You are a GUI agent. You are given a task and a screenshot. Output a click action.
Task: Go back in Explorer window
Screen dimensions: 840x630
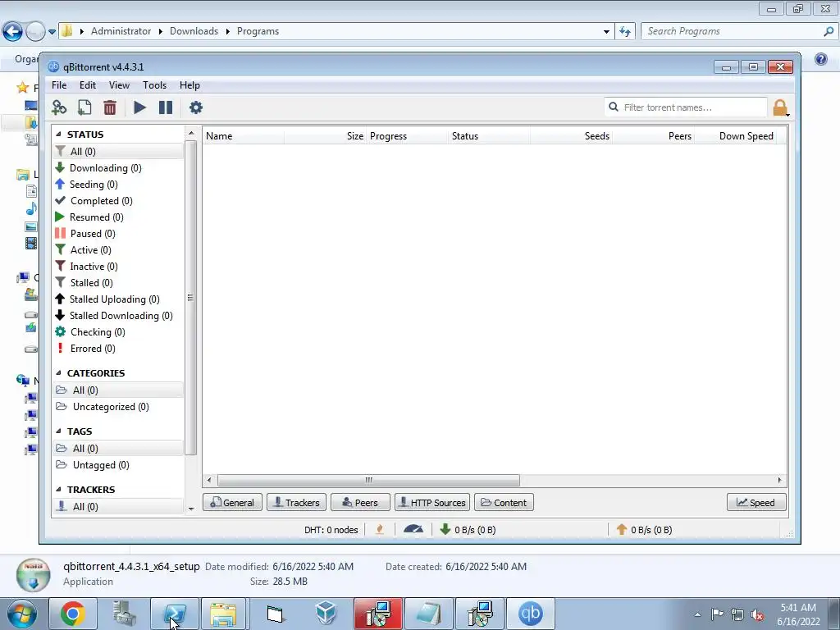[x=13, y=32]
